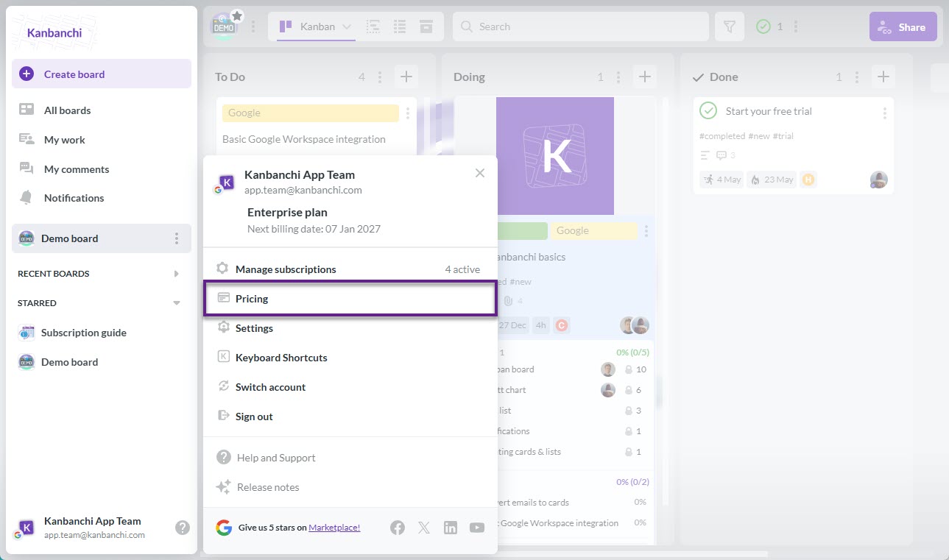Click the red C priority badge on the Doing card
Screen dimensions: 949x560
coord(562,325)
